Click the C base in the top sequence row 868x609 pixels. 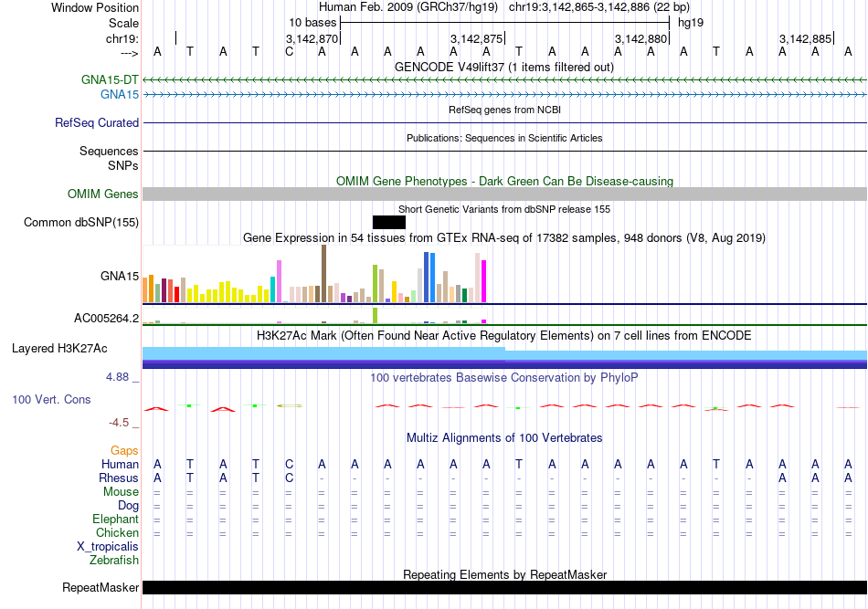[x=289, y=51]
